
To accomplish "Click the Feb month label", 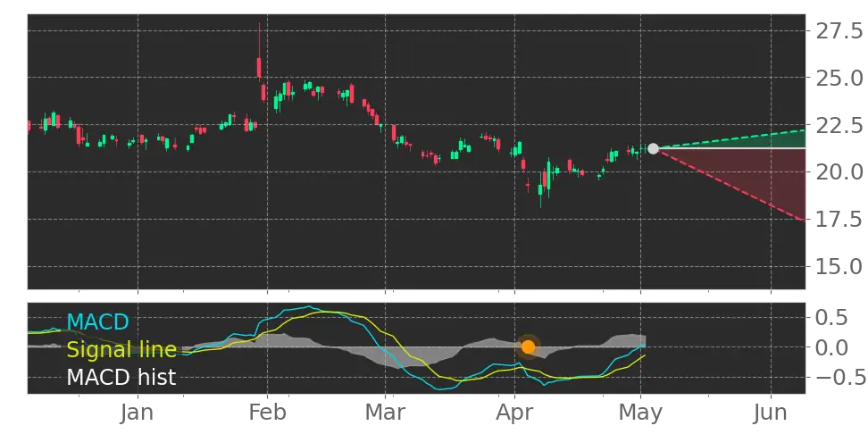I will pyautogui.click(x=268, y=413).
